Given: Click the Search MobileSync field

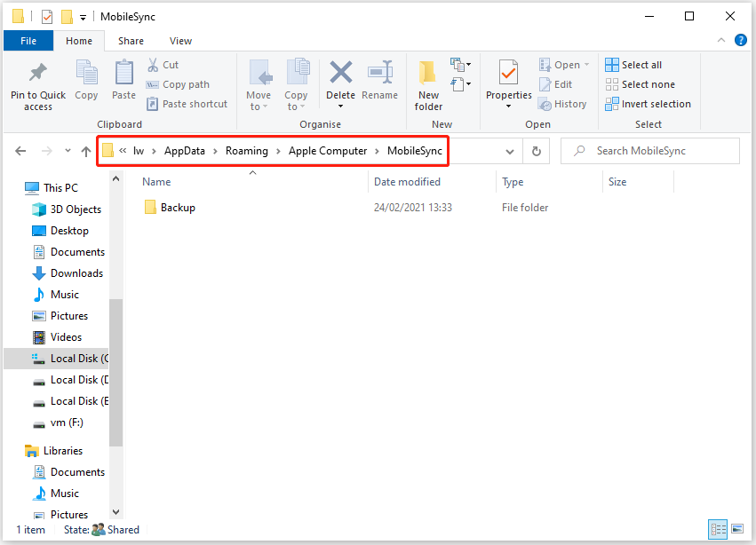Looking at the screenshot, I should pyautogui.click(x=650, y=151).
